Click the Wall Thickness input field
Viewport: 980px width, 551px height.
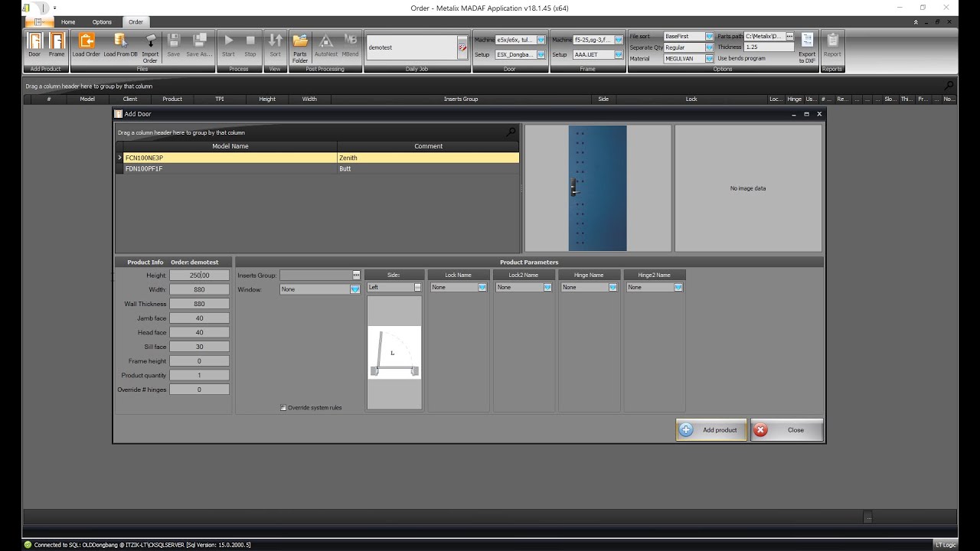(x=199, y=304)
